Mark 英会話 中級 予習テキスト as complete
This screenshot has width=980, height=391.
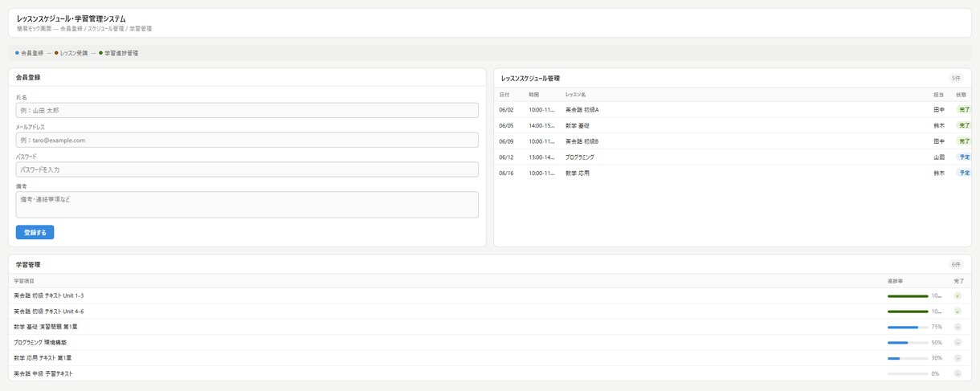tap(958, 373)
